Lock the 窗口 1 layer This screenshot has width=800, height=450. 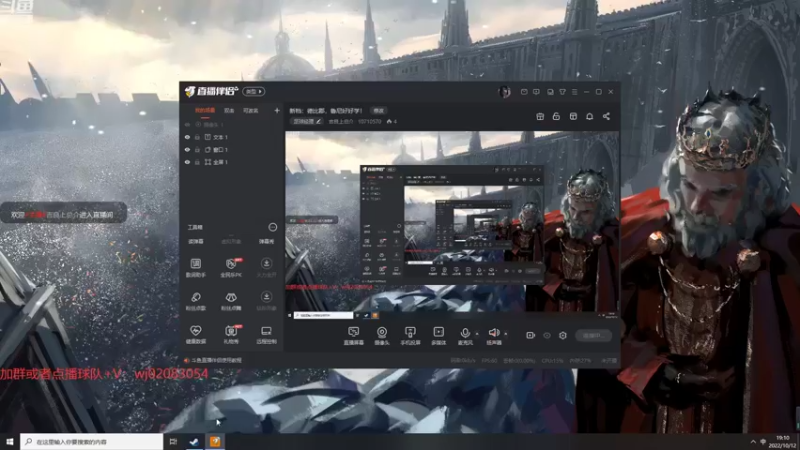[197, 149]
